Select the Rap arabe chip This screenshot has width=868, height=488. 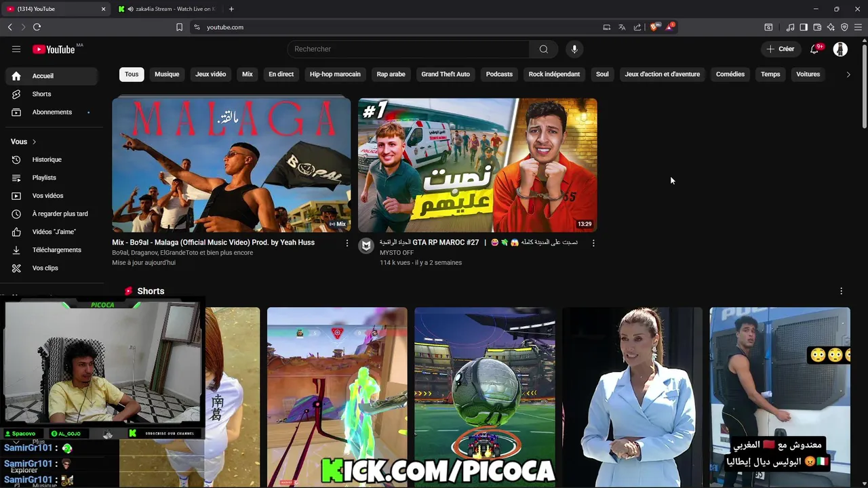391,74
